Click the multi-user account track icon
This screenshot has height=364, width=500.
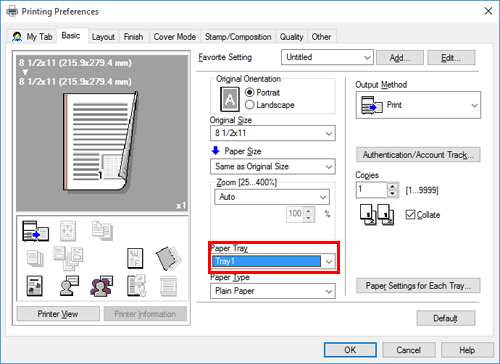(x=101, y=286)
